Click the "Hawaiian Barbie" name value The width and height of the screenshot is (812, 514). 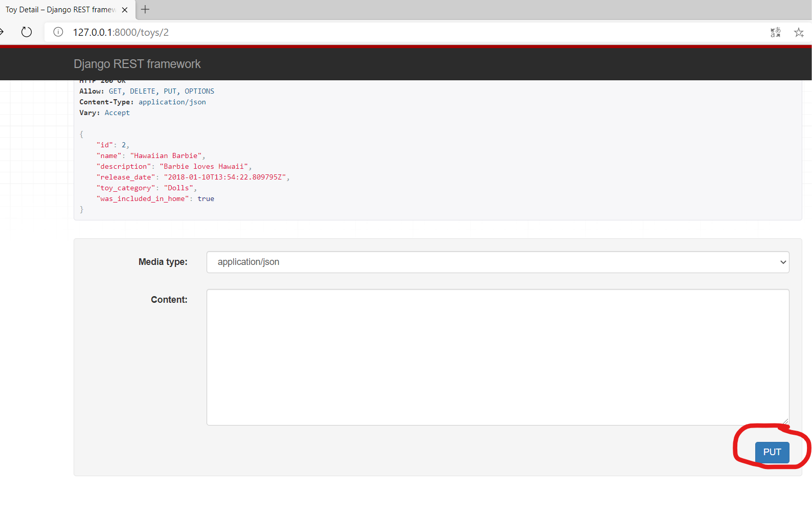(166, 155)
